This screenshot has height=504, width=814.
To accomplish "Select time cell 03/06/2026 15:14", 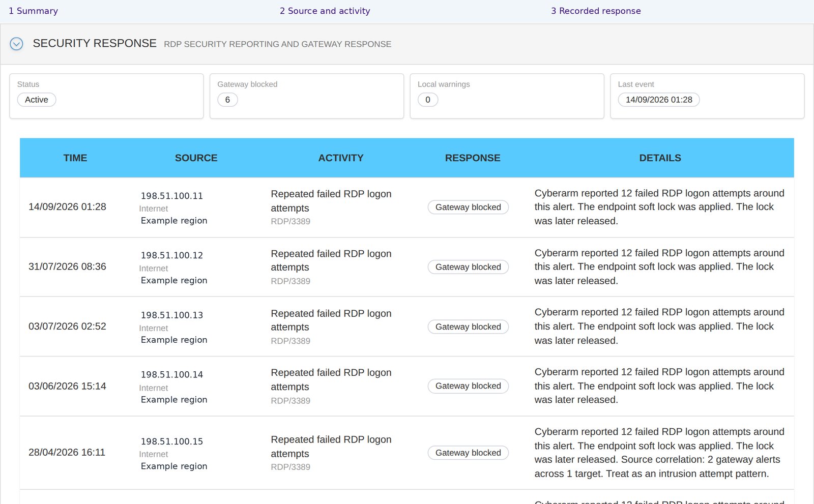I will click(67, 386).
